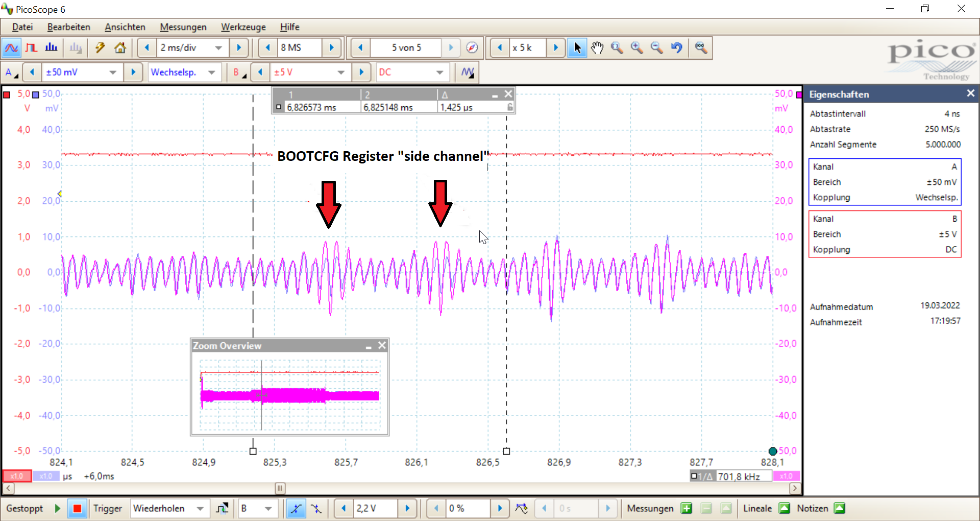Click the lightning Auto Setup icon
Screen dimensions: 980x521
click(x=100, y=48)
